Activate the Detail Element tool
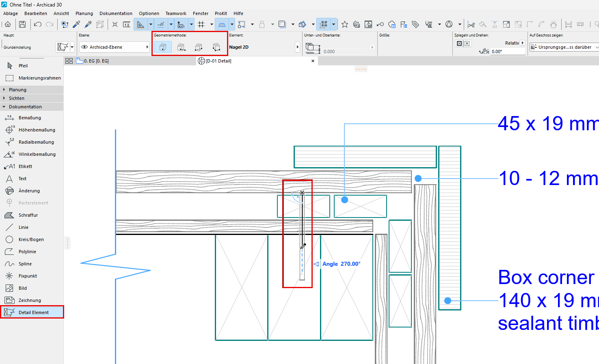This screenshot has height=364, width=599. click(x=32, y=312)
